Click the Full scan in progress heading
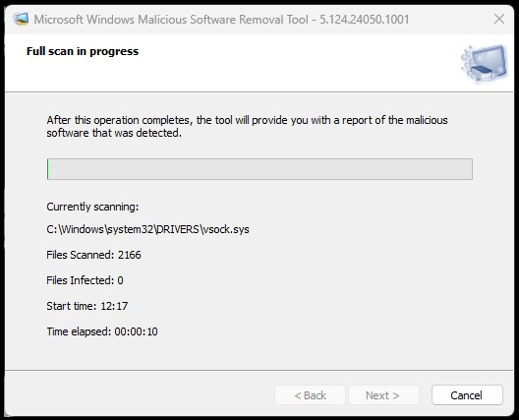Viewport: 519px width, 420px height. (x=83, y=51)
